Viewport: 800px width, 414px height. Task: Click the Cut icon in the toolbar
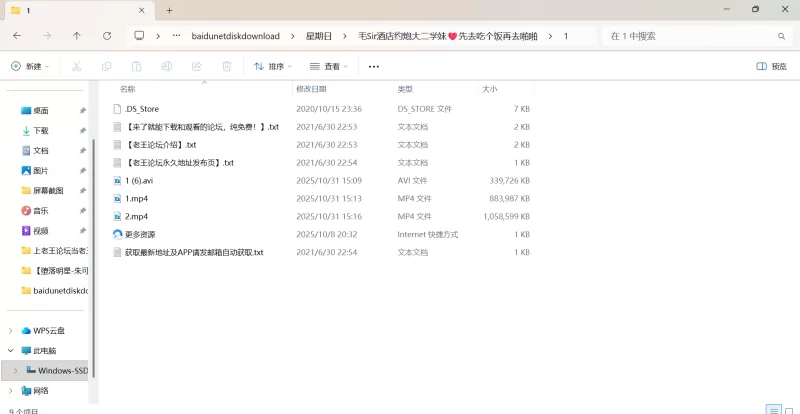pyautogui.click(x=76, y=66)
